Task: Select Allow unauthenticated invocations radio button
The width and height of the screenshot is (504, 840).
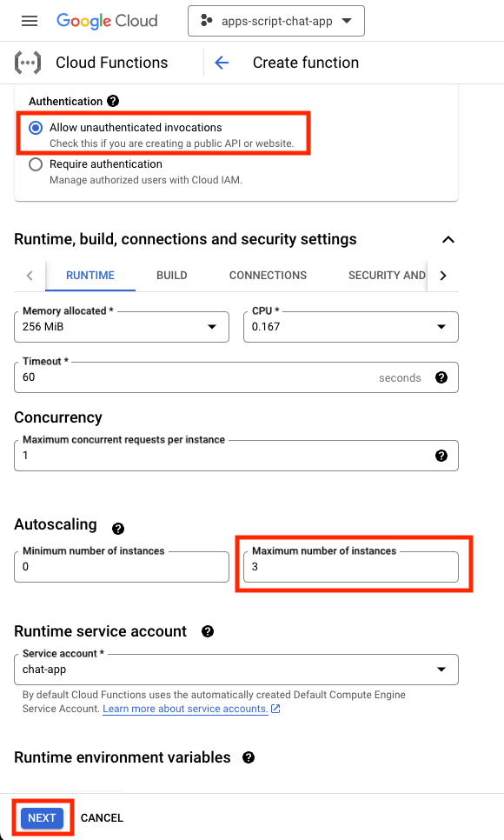Action: 36,128
